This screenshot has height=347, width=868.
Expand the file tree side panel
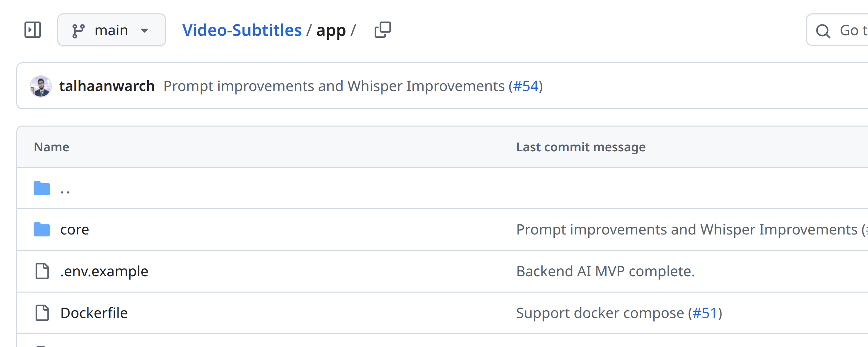click(33, 30)
